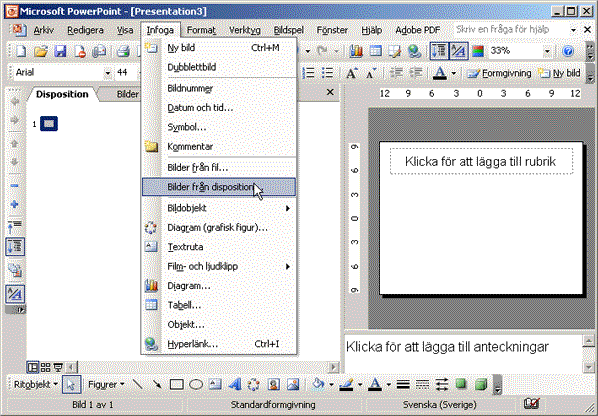Click the Insert Chart icon in the toolbar

tap(355, 51)
